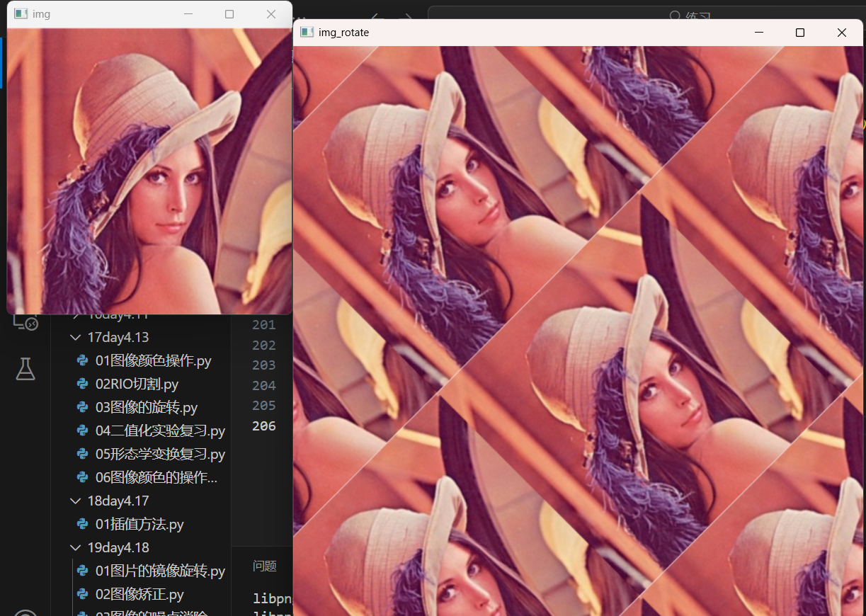Minimize the img window
This screenshot has width=866, height=616.
[x=188, y=14]
